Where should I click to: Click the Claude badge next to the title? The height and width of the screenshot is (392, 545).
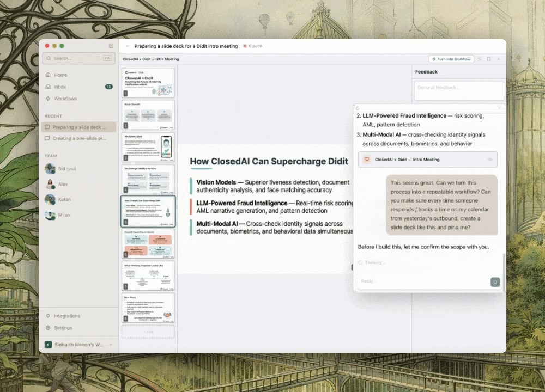(x=252, y=46)
